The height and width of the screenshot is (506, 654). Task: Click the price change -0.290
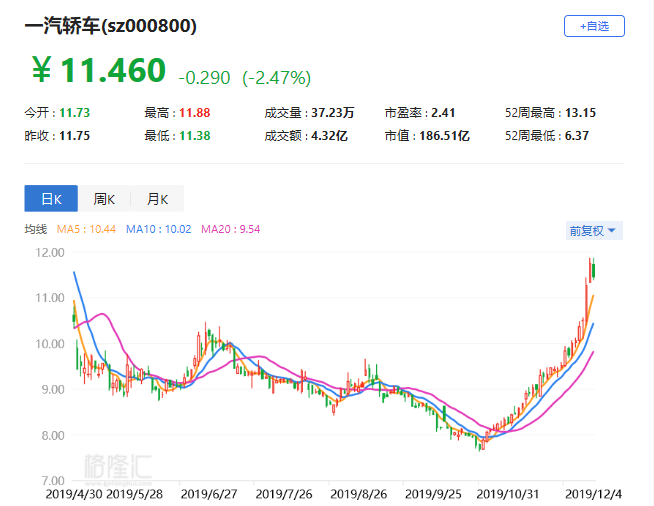point(204,78)
